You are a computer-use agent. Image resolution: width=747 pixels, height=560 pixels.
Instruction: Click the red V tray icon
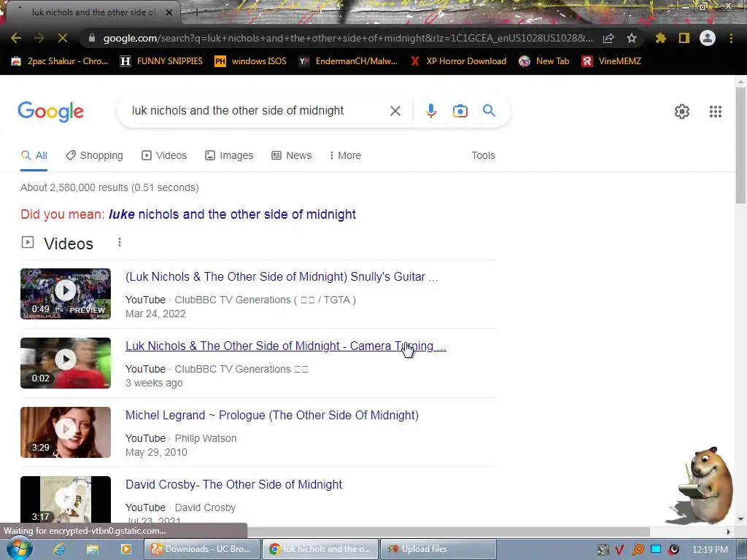619,550
